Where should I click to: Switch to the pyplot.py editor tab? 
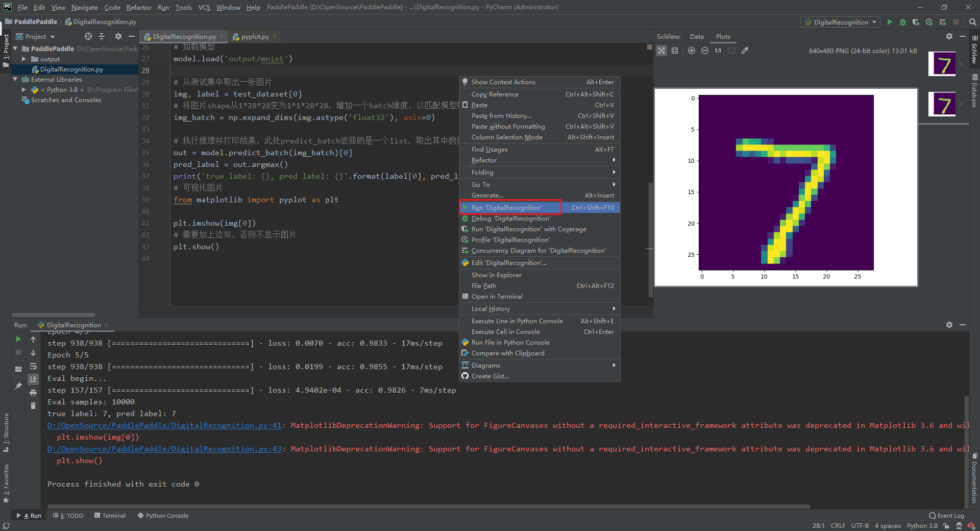pos(255,37)
